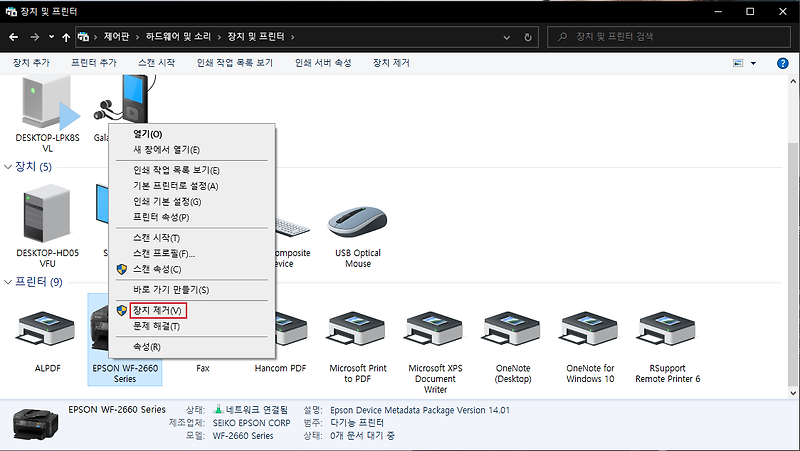Image resolution: width=800 pixels, height=451 pixels.
Task: Click 인쇄 작업 목록 보기 toolbar button
Action: click(235, 63)
